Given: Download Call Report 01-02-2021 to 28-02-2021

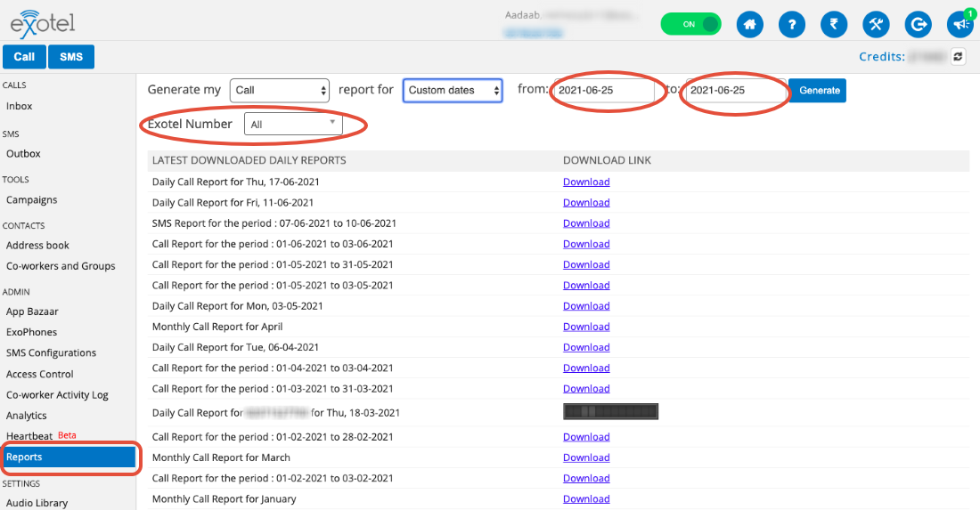Looking at the screenshot, I should tap(586, 437).
